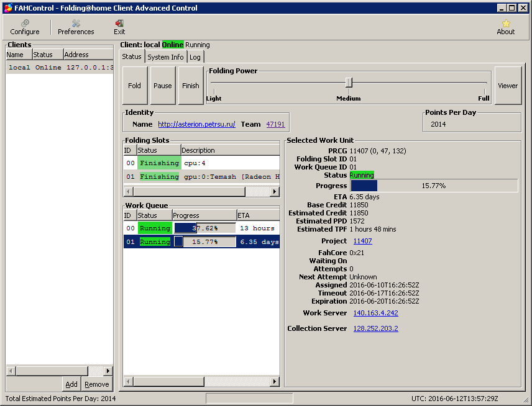
Task: Select folding slot 00 cpu:4
Action: tap(201, 163)
